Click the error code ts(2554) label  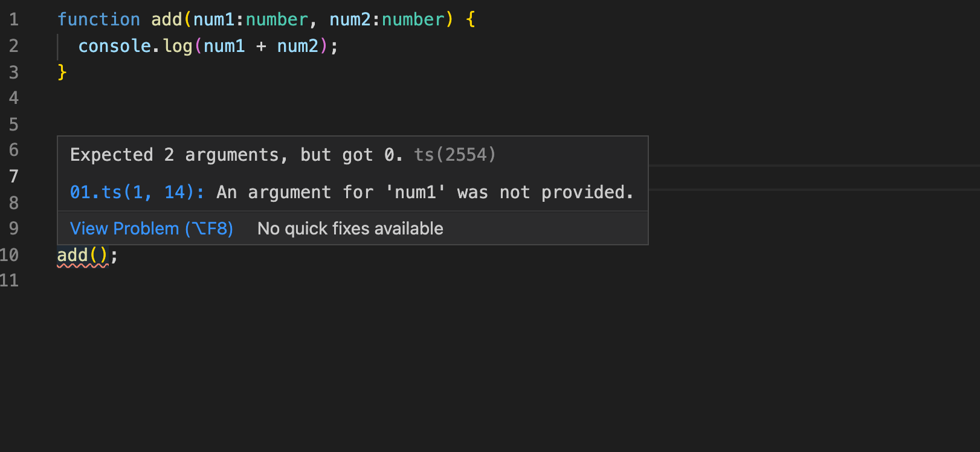(x=454, y=155)
